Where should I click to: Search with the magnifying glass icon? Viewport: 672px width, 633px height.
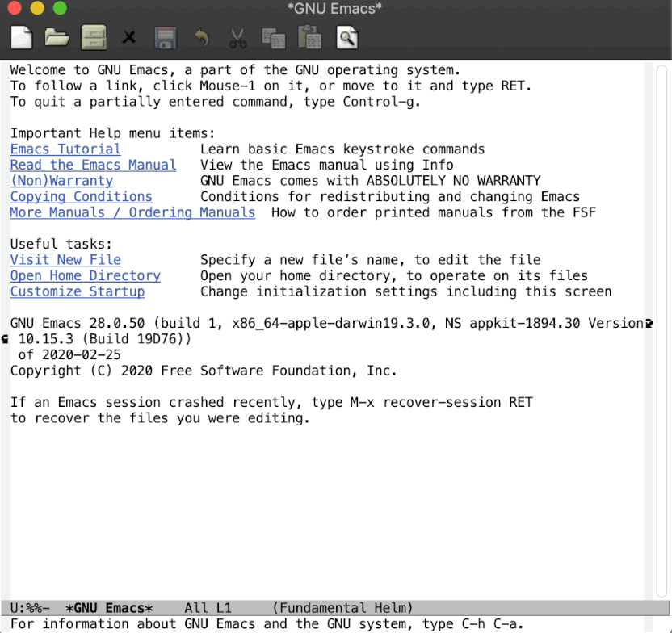coord(347,38)
